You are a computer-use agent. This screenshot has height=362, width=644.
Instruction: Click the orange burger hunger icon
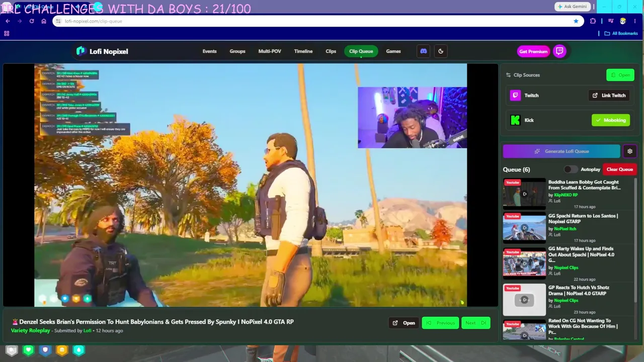62,350
